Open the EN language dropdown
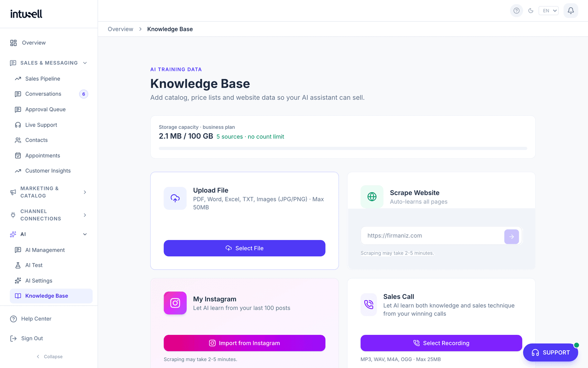The height and width of the screenshot is (368, 588). [548, 11]
